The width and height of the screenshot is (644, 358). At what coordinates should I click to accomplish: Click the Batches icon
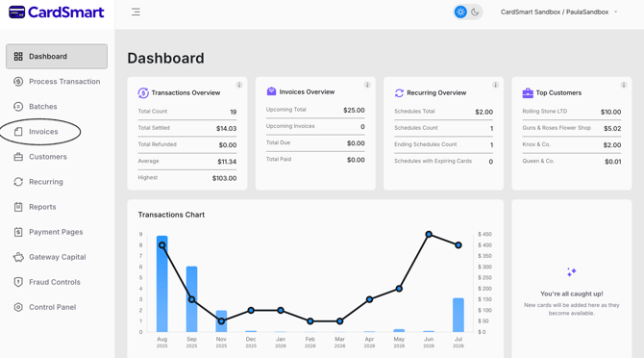coord(18,107)
